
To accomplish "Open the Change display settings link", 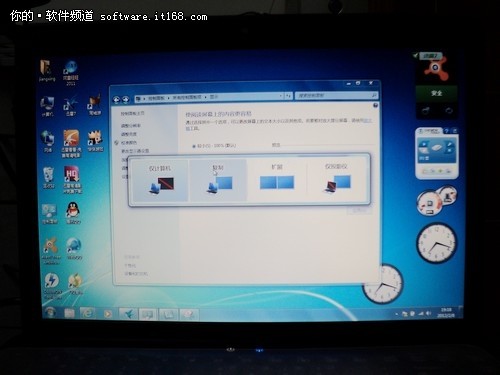I will (135, 151).
